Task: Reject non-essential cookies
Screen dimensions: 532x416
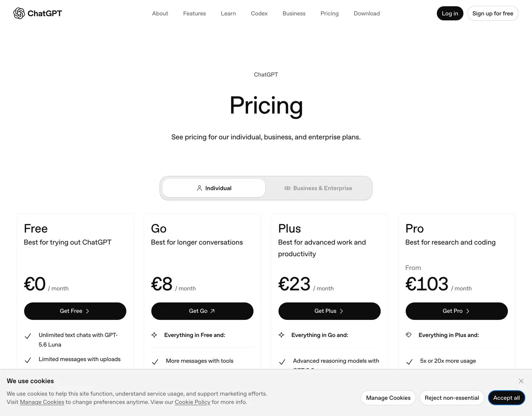Action: (452, 398)
